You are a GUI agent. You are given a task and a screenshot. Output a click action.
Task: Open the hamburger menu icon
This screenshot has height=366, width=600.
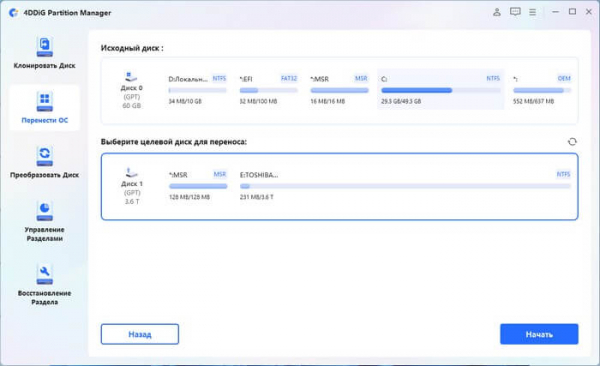click(x=532, y=12)
